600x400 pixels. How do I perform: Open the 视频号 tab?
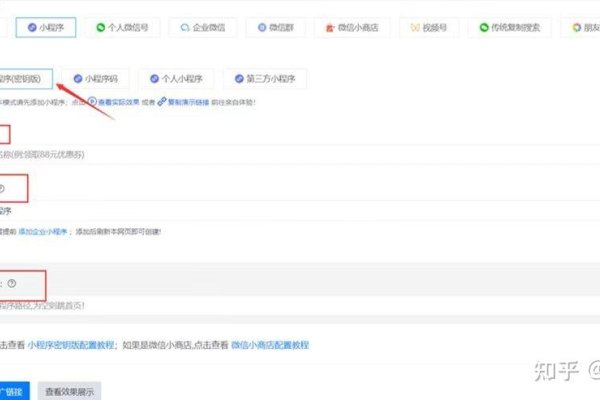[429, 28]
